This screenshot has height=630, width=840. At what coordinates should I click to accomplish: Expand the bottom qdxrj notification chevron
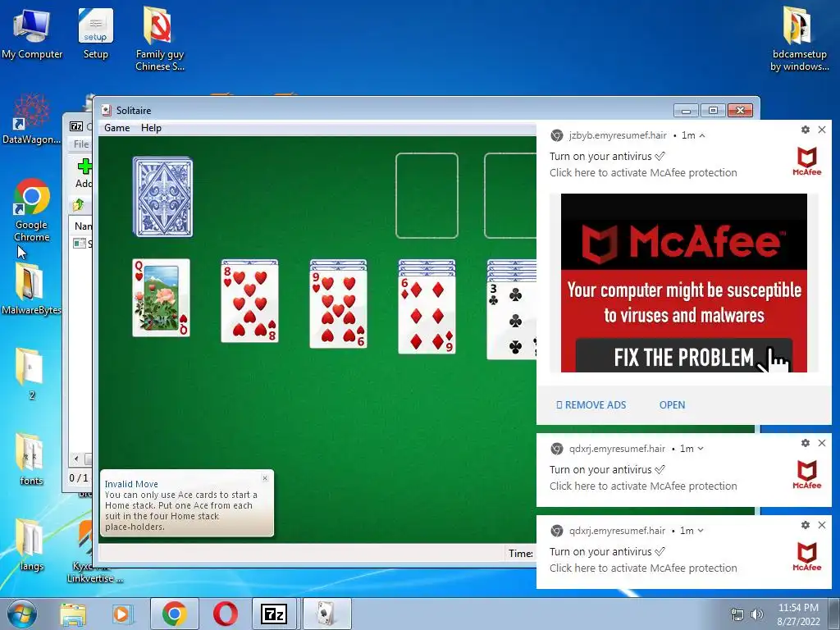click(701, 531)
